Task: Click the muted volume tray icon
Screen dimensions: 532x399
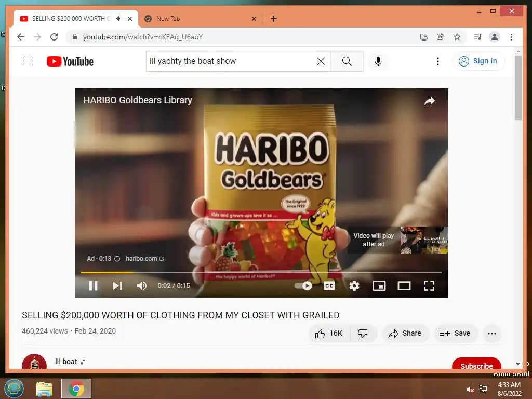Action: coord(470,389)
